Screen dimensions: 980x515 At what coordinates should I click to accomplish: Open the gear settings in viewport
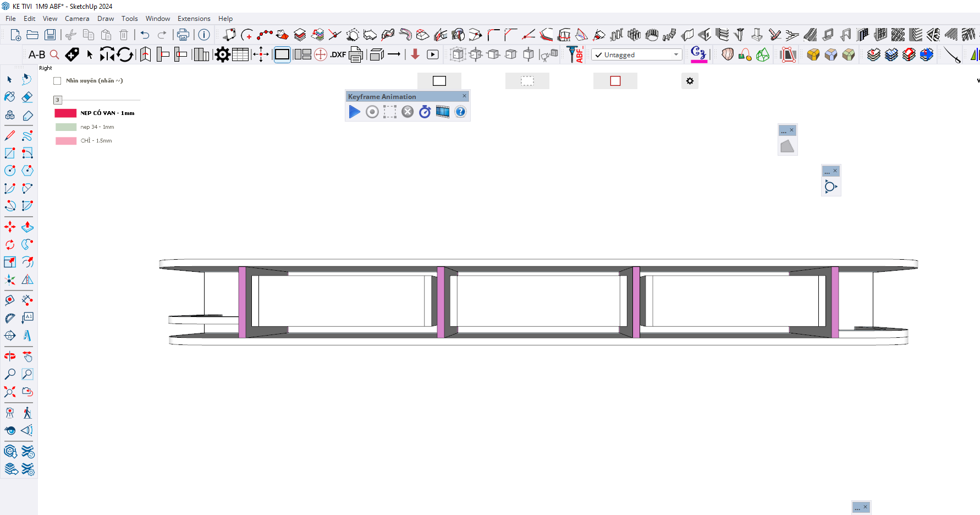point(690,81)
